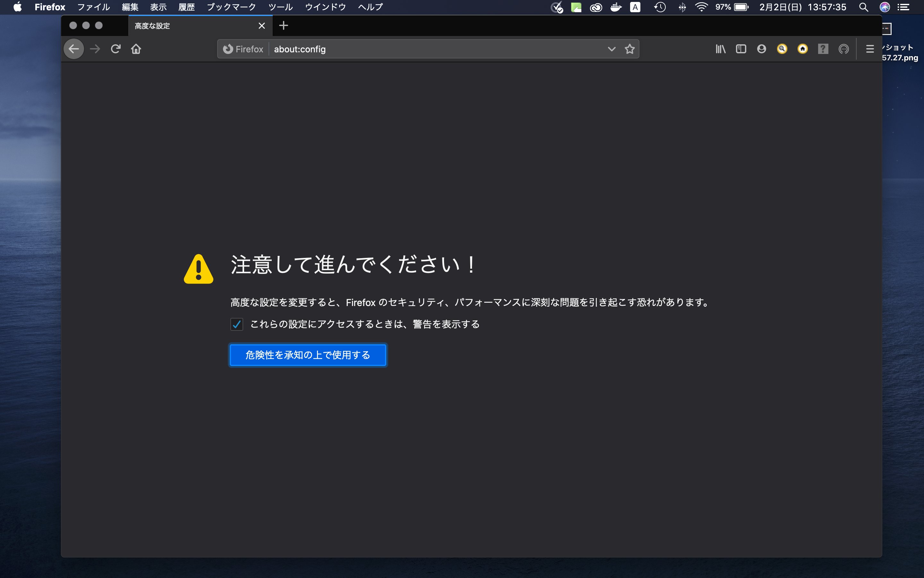
Task: Open the address bar history dropdown
Action: click(x=611, y=49)
